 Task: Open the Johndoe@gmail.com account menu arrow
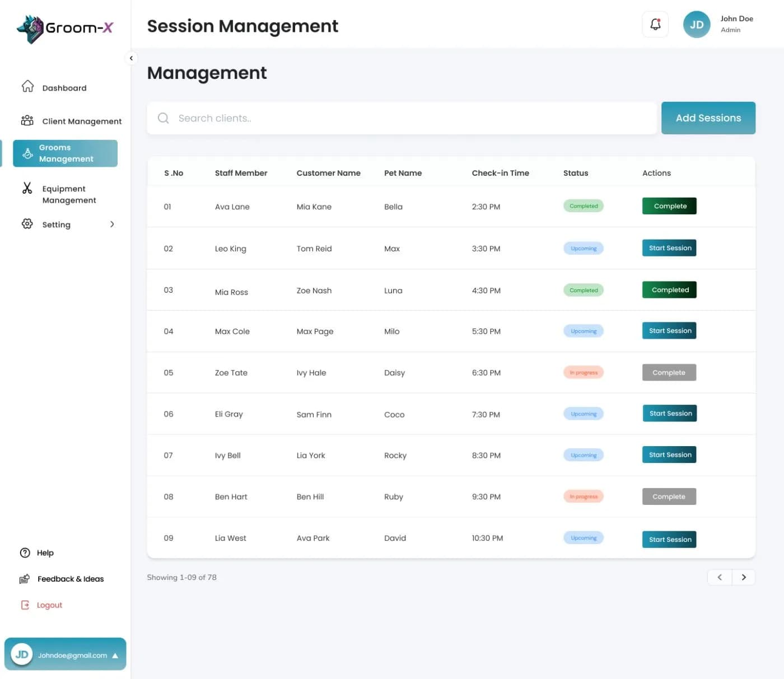tap(115, 655)
